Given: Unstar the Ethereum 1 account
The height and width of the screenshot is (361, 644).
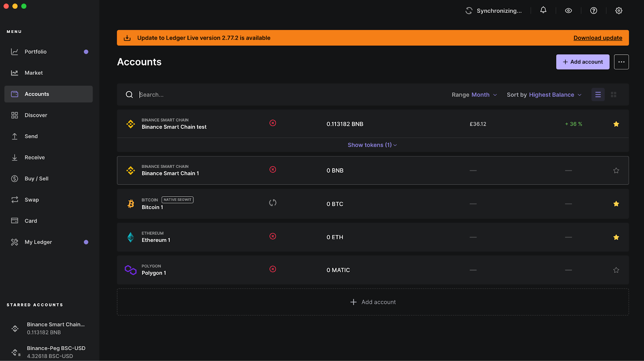Looking at the screenshot, I should (616, 237).
